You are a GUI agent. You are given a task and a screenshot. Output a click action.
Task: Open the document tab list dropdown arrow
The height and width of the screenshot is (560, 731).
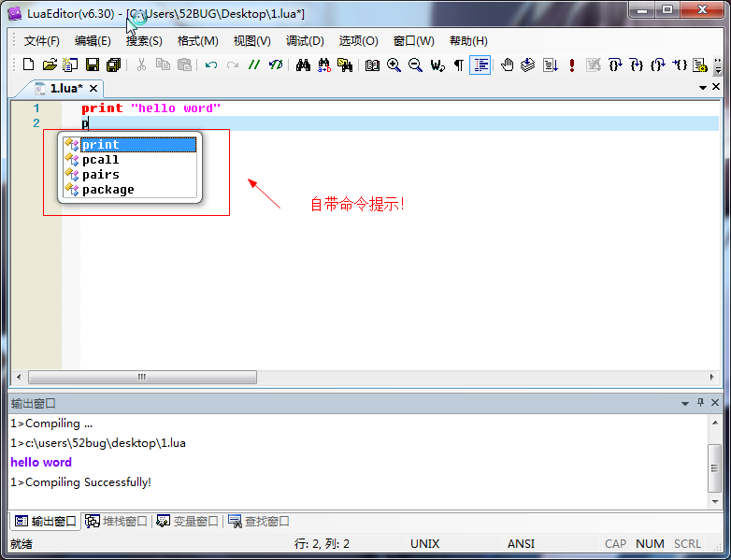703,88
